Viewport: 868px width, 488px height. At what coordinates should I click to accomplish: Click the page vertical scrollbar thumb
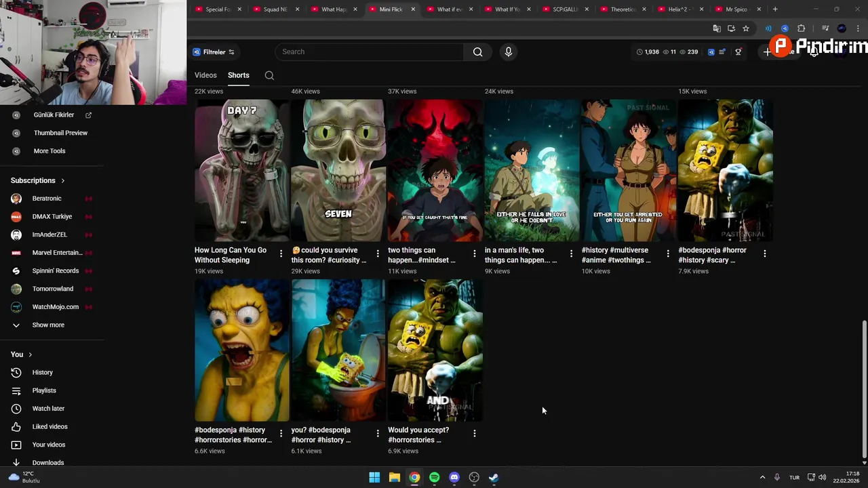[863, 389]
